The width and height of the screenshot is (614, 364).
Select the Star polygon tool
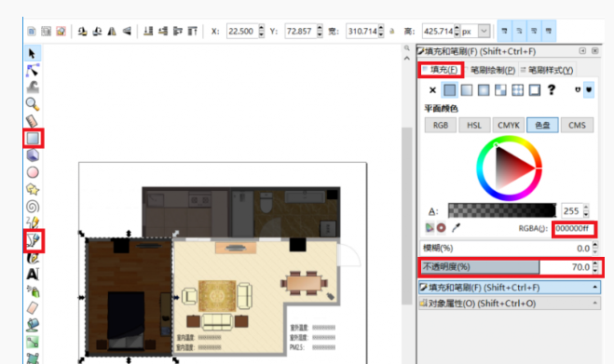coord(32,189)
